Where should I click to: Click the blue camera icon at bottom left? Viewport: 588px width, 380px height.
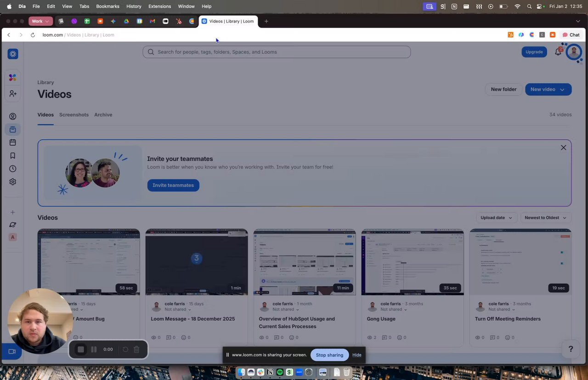click(11, 352)
